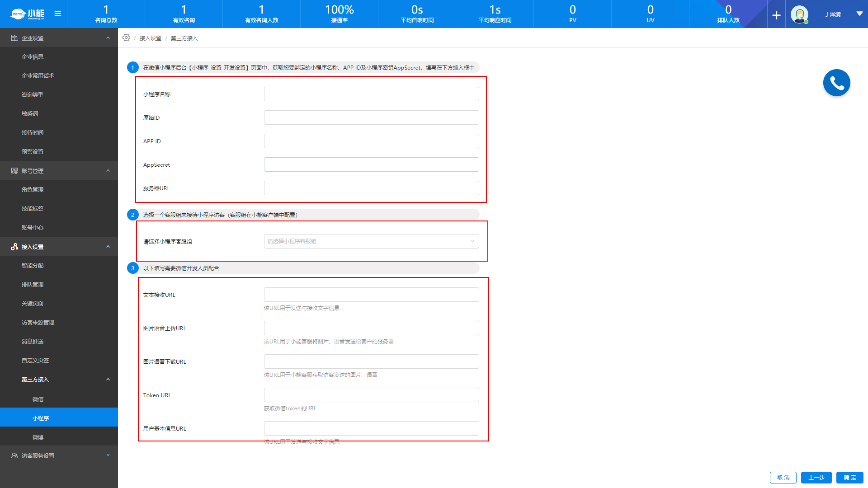
Task: Click the 企业设置 building icon
Action: tap(14, 38)
